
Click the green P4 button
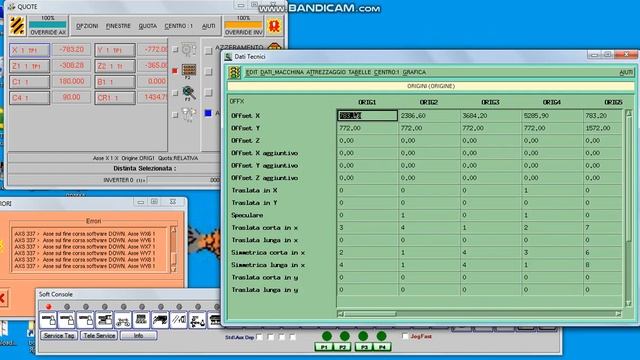[382, 347]
